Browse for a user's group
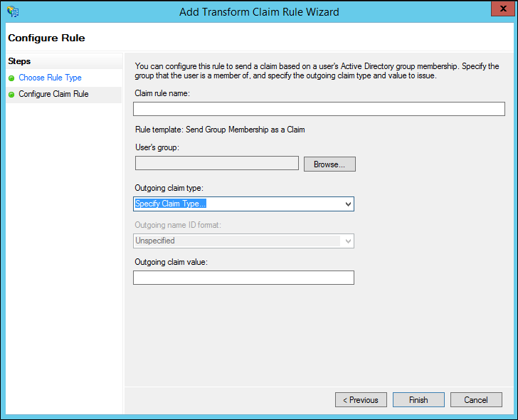518x420 pixels. (329, 164)
